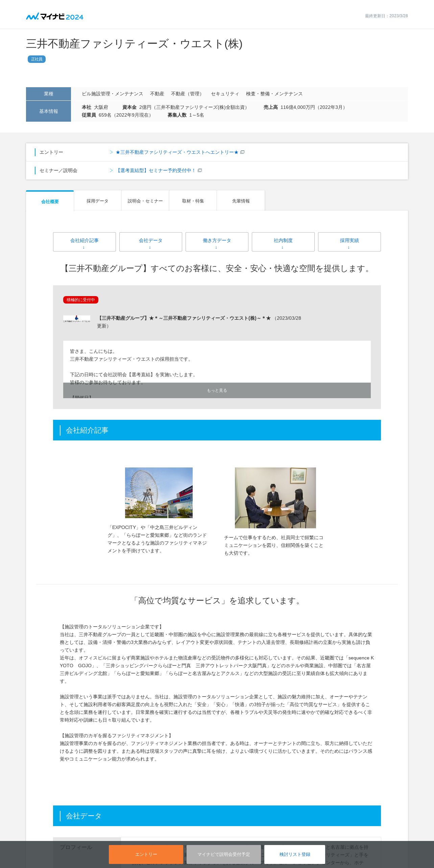Open the マイナビ2024 logo link

coord(55,16)
